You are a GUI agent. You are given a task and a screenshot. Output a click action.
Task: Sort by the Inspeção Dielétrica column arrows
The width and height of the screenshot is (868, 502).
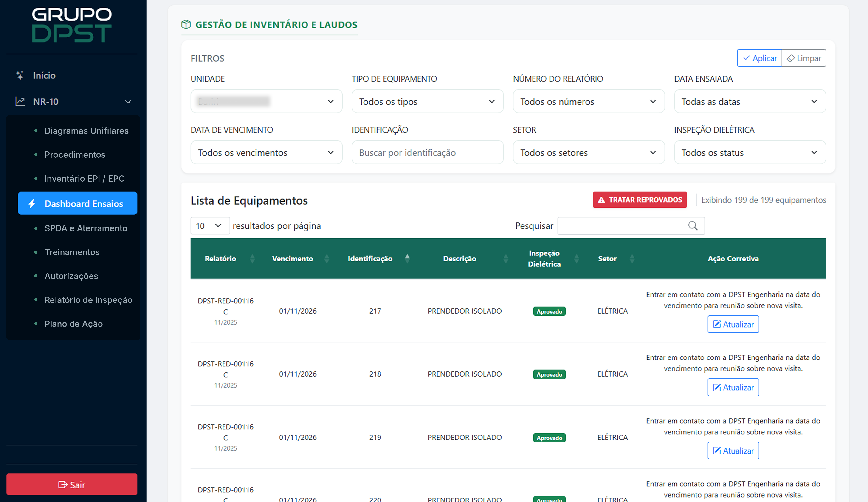click(576, 259)
